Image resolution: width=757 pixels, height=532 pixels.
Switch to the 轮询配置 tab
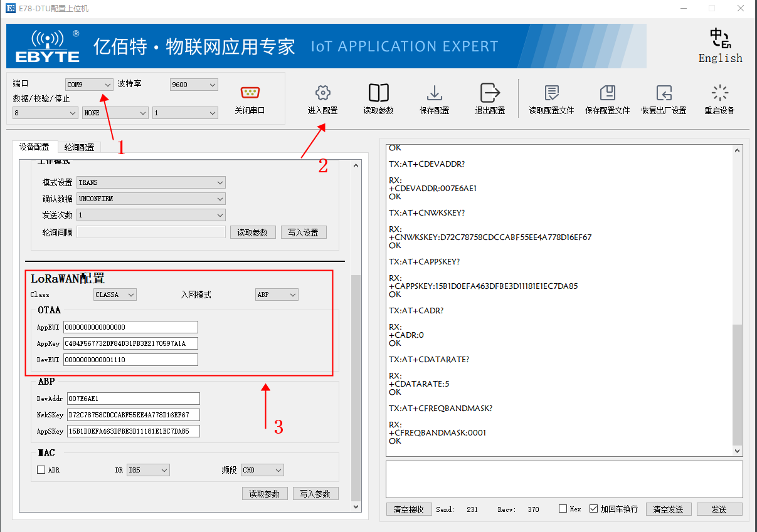(x=80, y=147)
